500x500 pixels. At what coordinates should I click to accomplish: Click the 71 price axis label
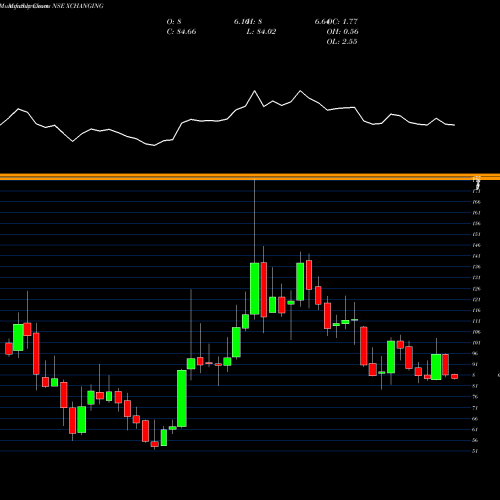pos(476,408)
